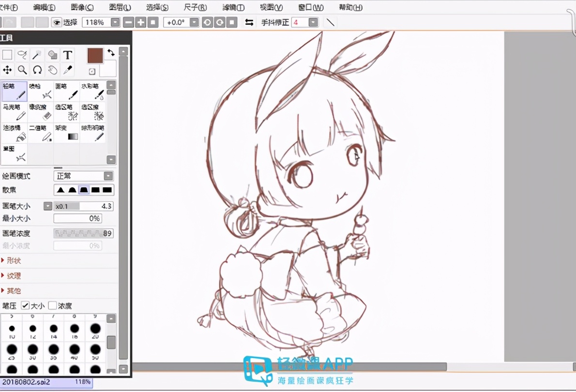Choose the 马克笔 marker tool

pos(14,112)
